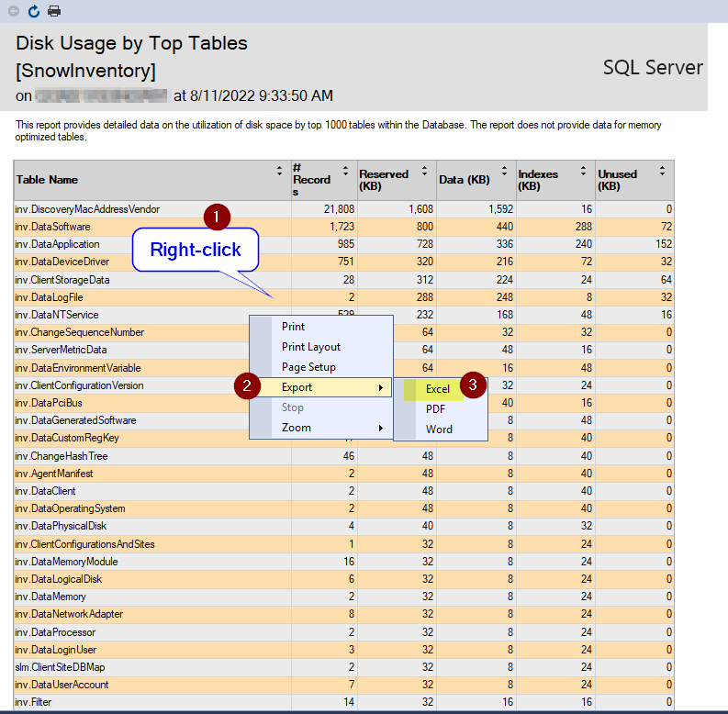Sort by the Data (KB) column arrows
The width and height of the screenshot is (728, 714).
point(504,171)
